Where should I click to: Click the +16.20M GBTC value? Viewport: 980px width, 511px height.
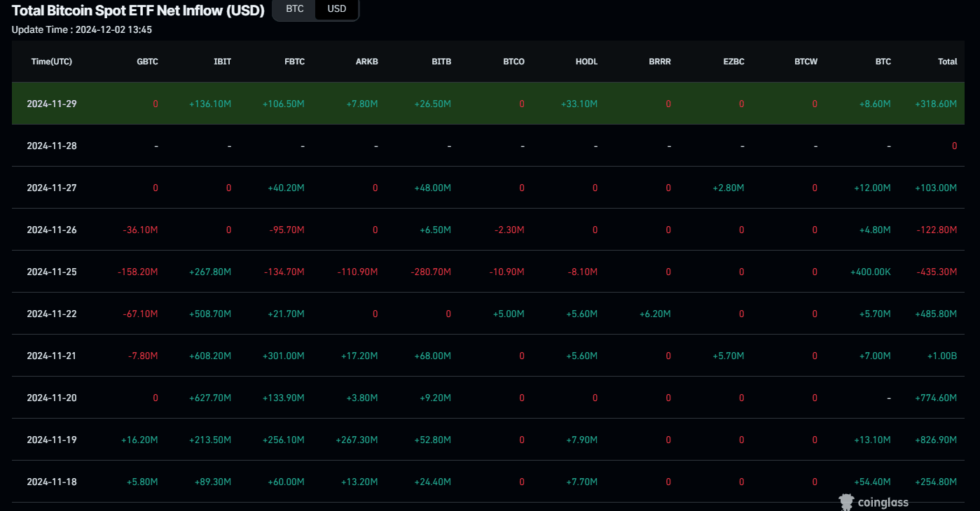click(x=139, y=440)
